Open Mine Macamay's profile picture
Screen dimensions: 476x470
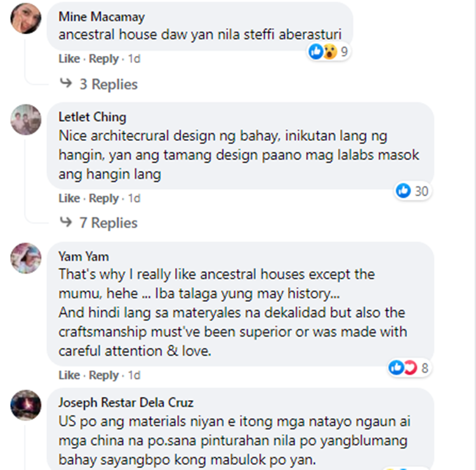[x=26, y=18]
